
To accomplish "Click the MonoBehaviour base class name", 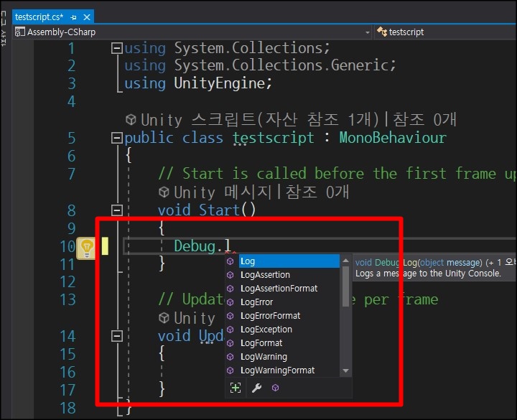I will (x=393, y=138).
